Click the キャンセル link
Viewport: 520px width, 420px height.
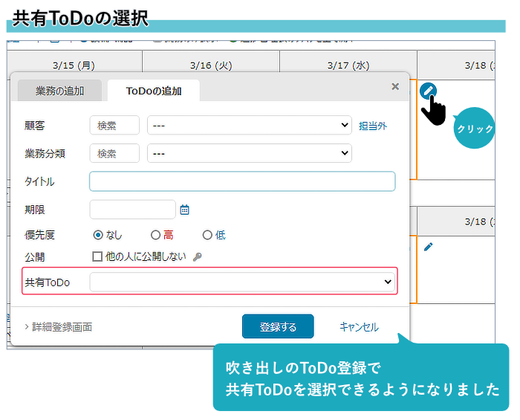359,326
